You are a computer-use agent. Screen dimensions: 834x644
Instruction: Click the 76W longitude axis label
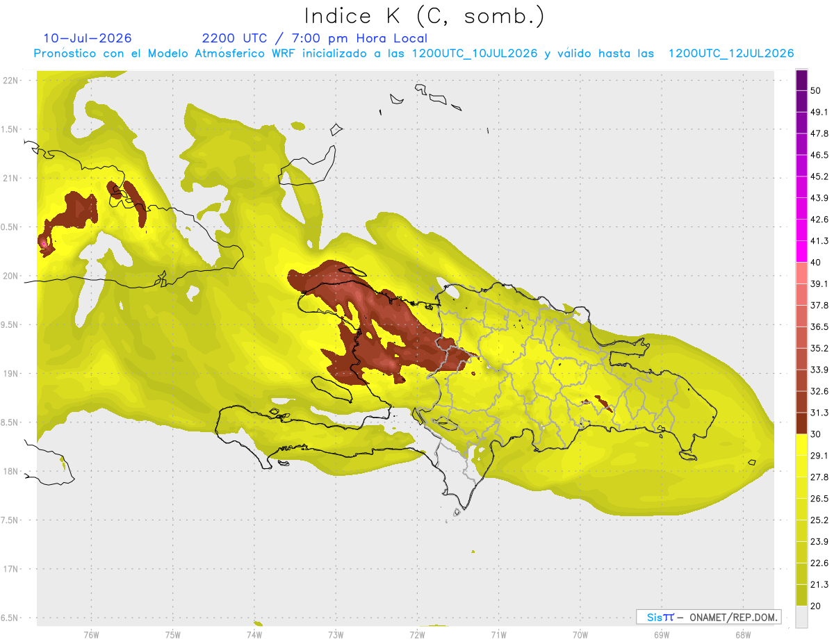point(91,635)
